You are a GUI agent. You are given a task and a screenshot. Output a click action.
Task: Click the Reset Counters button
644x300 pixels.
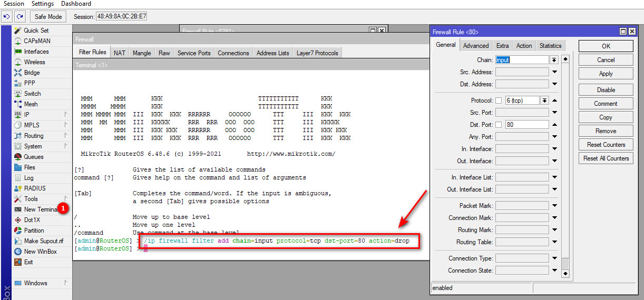(606, 145)
